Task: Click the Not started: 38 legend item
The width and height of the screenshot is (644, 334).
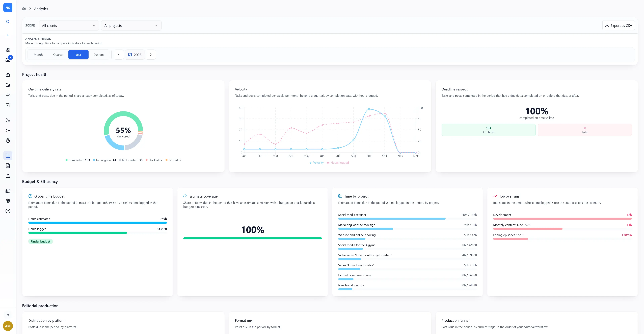Action: point(131,160)
